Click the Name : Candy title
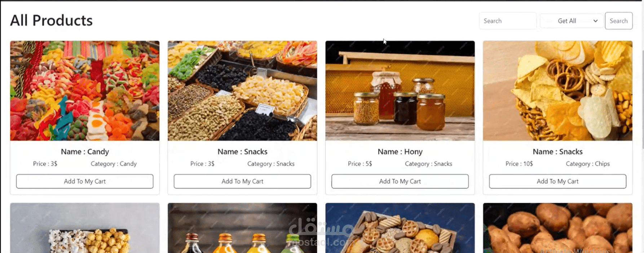Viewport: 644px width, 253px height. pyautogui.click(x=85, y=152)
